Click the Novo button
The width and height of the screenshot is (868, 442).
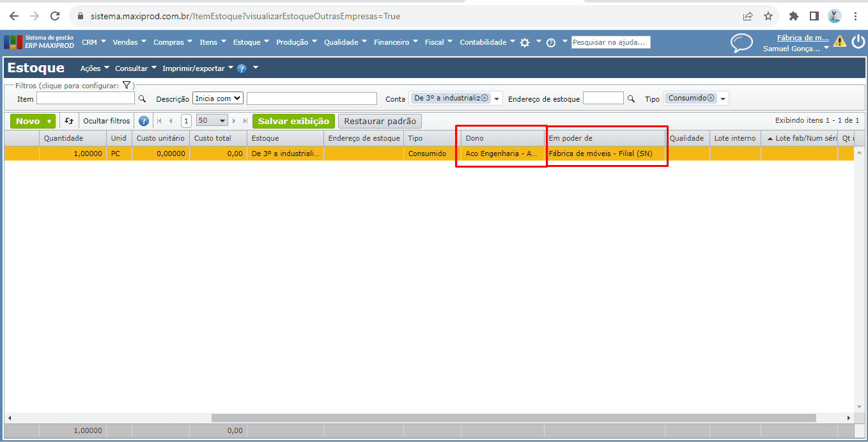point(28,121)
